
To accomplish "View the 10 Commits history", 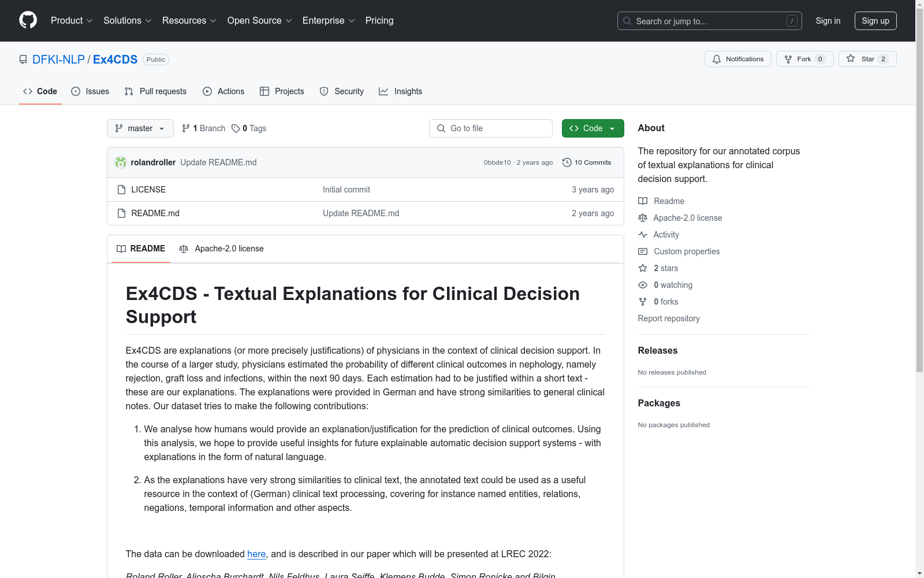I will 587,162.
